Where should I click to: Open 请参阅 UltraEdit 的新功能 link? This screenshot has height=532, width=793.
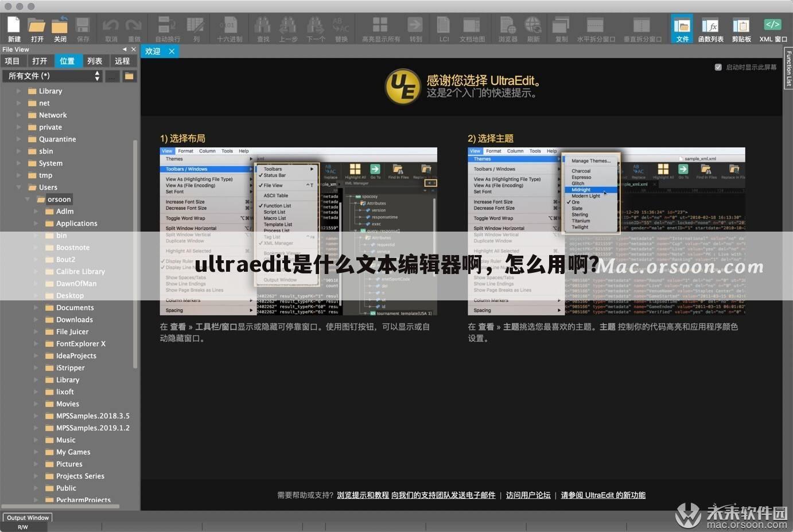(x=603, y=495)
